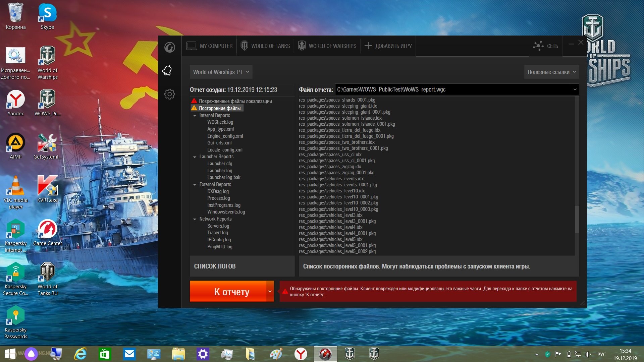Open Kaspersky Secure Connection shortcut

(15, 279)
